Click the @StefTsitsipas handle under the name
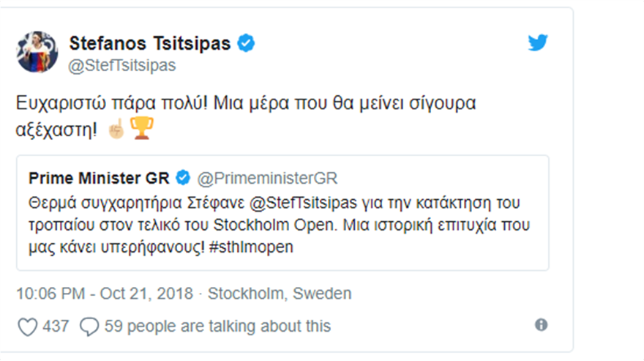The width and height of the screenshot is (644, 361). [122, 65]
